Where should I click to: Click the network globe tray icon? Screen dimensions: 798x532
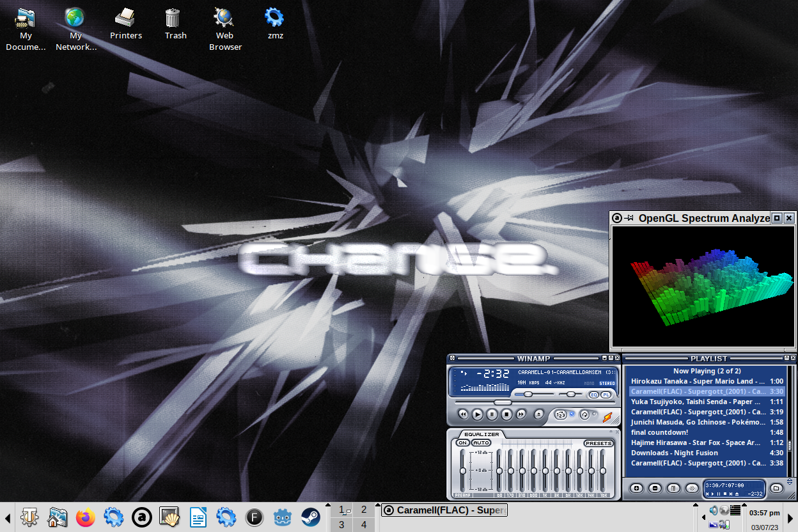point(724,510)
